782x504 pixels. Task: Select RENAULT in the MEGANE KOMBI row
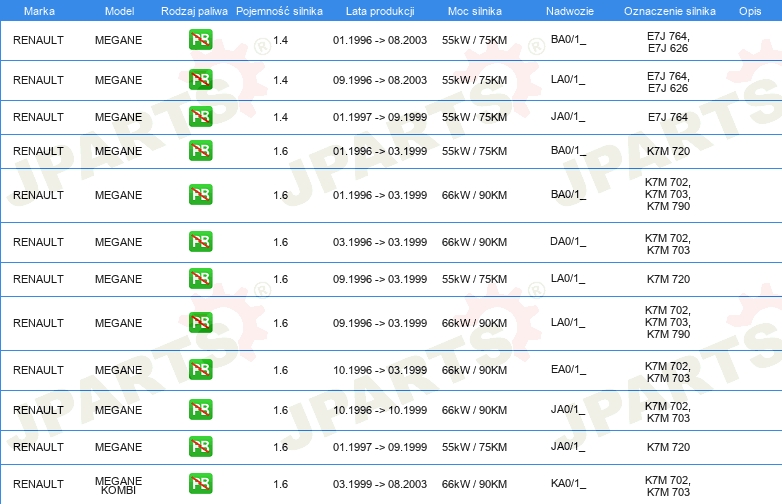pos(38,484)
